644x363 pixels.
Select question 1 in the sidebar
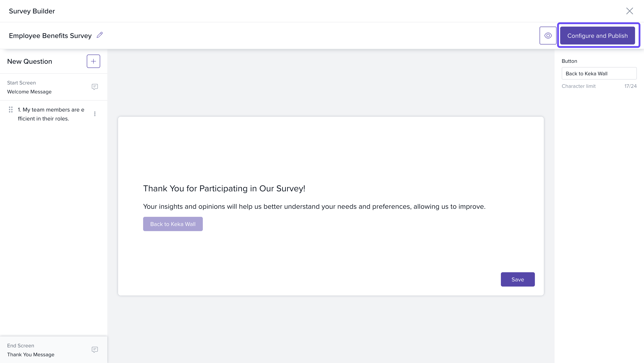click(x=51, y=114)
